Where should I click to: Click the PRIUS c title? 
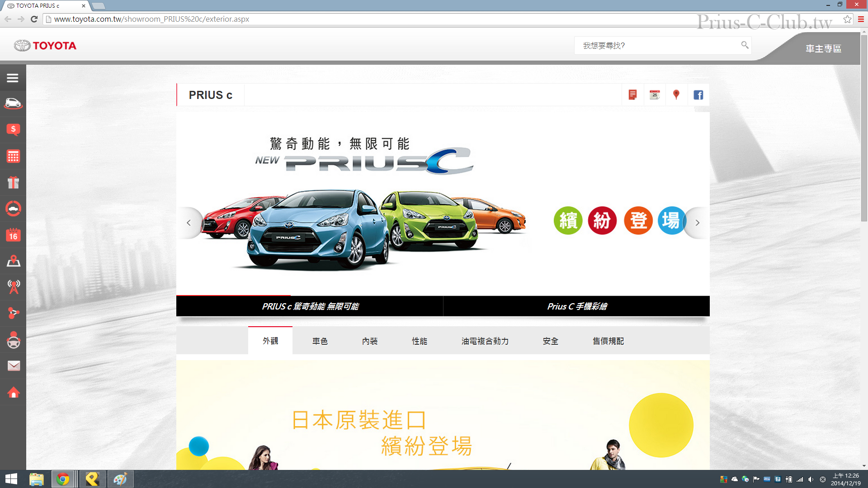click(x=211, y=95)
